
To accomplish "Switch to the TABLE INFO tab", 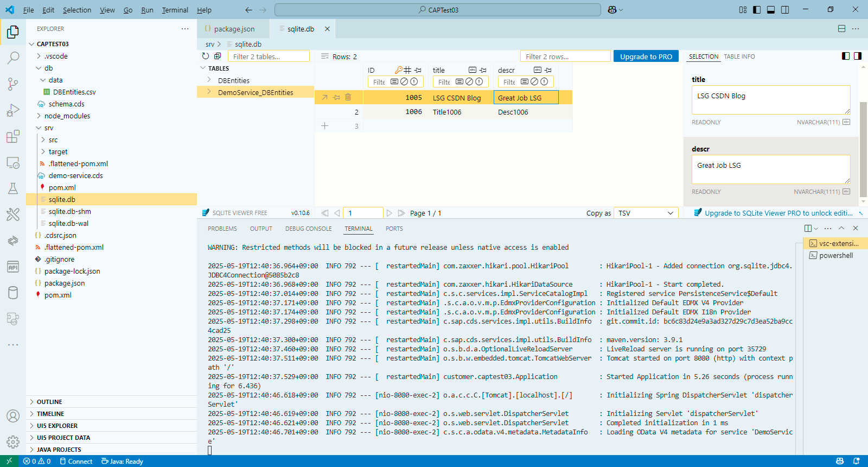I will tap(739, 56).
